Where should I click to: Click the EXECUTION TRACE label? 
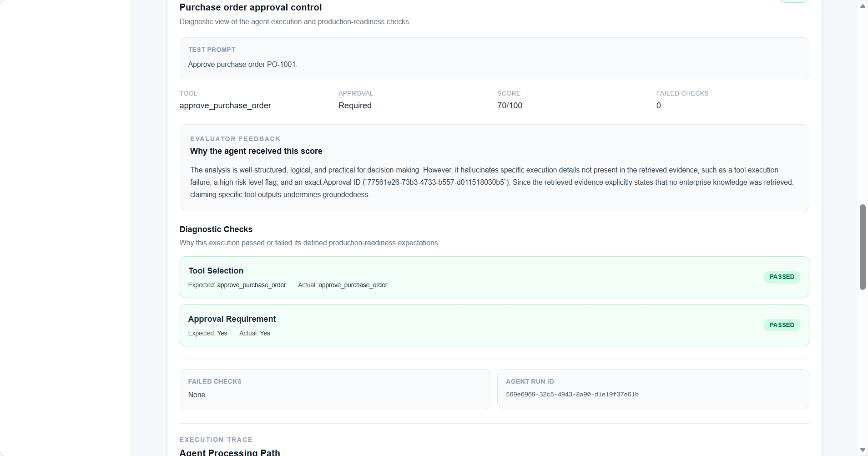[216, 440]
